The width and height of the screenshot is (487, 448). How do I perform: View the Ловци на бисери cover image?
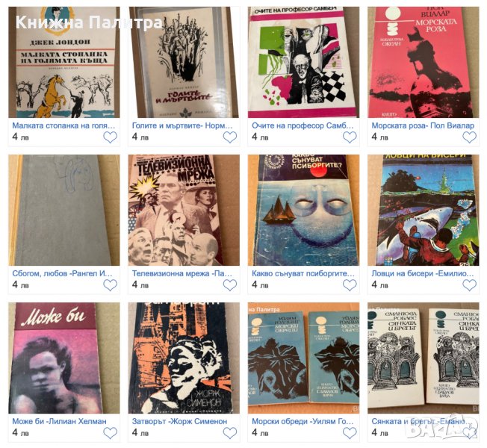pyautogui.click(x=424, y=210)
